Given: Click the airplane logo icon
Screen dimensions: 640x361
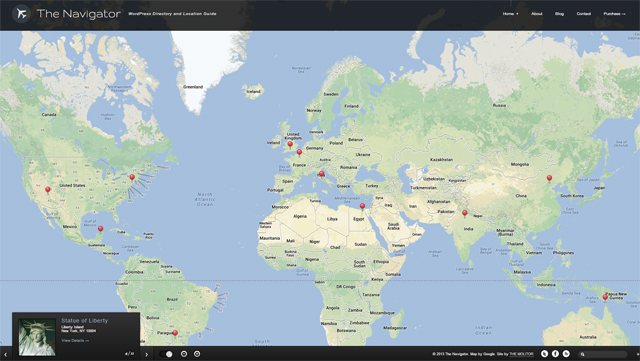Looking at the screenshot, I should [x=21, y=14].
